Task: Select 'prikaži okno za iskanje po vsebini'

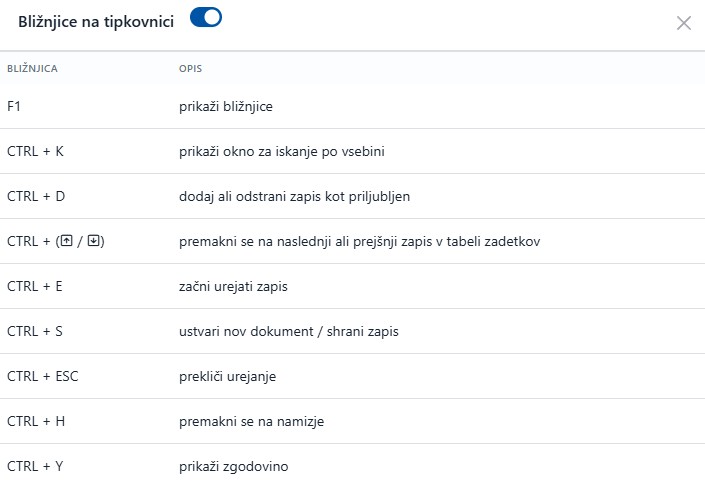Action: 281,151
